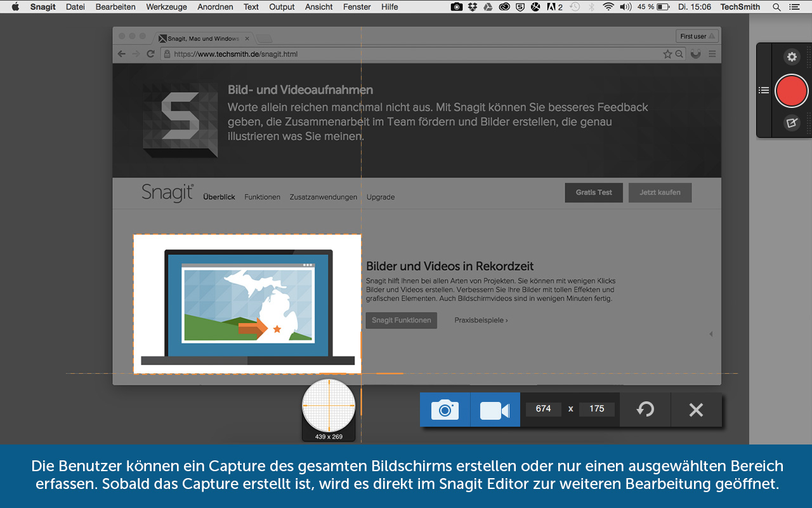Click the laptop illustration in the selected capture area
Image resolution: width=812 pixels, height=508 pixels.
pos(247,307)
